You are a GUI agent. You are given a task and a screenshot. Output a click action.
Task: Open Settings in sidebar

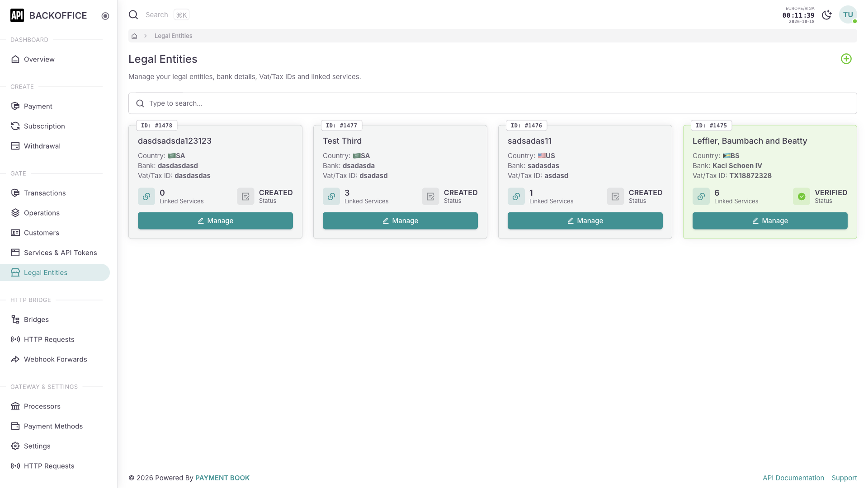55,446
